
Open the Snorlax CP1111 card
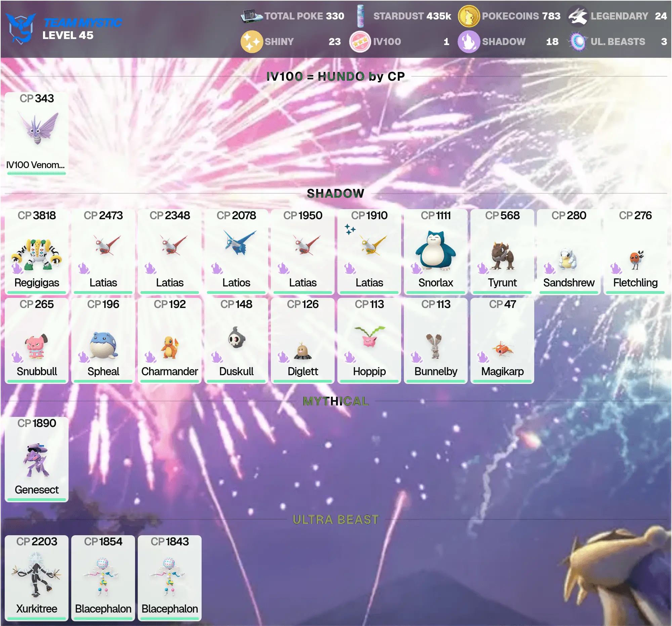tap(436, 251)
